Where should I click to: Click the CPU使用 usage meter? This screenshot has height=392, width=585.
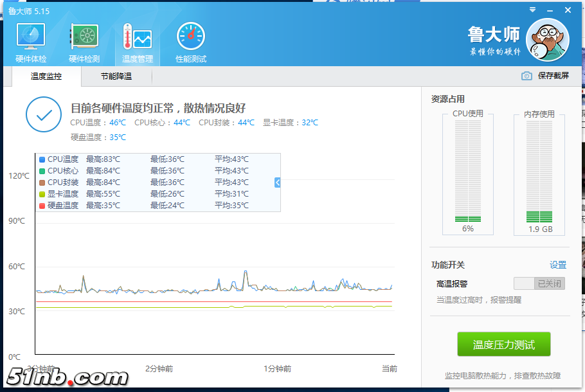pyautogui.click(x=468, y=174)
